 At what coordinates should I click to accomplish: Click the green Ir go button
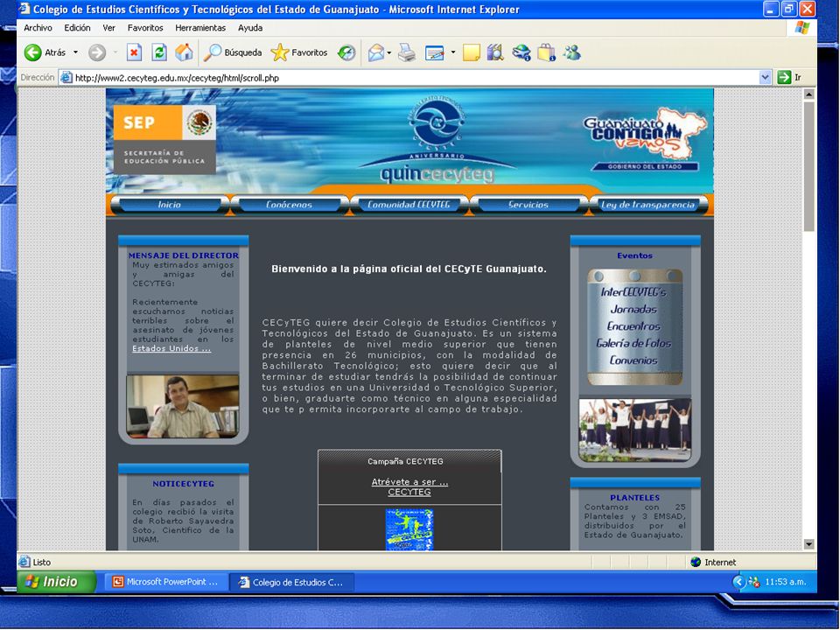click(784, 77)
